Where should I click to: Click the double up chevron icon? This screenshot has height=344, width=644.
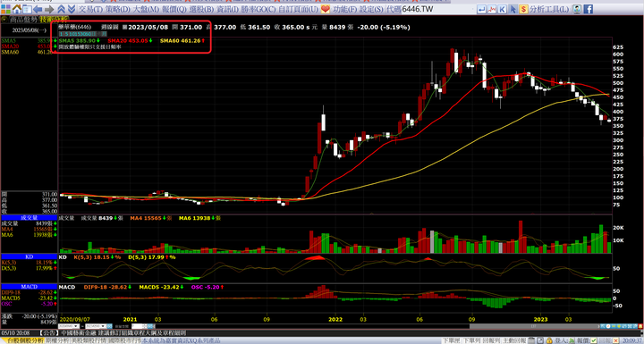click(61, 9)
